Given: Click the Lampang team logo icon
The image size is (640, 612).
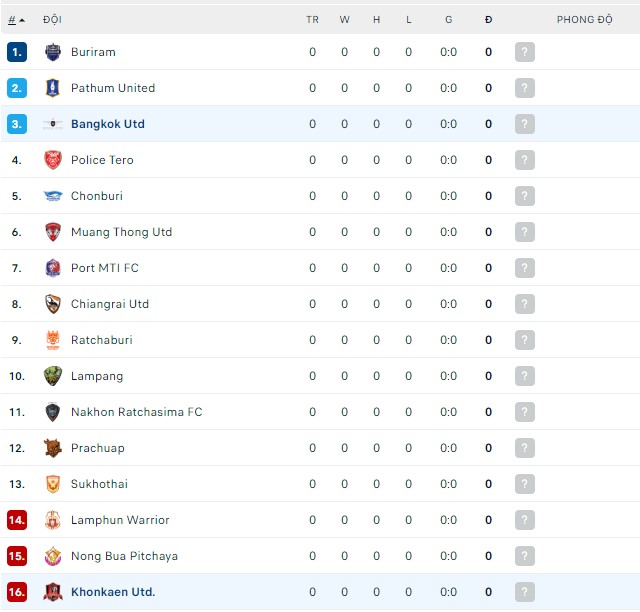Looking at the screenshot, I should coord(53,376).
